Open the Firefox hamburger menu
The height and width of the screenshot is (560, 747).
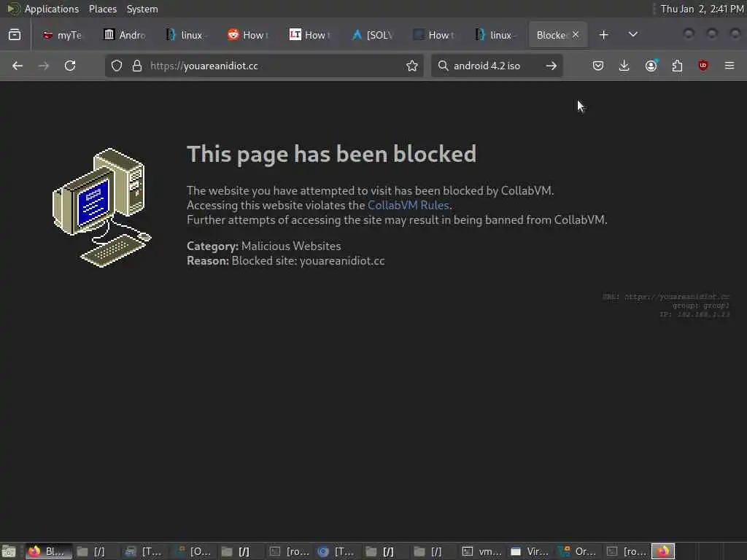(729, 66)
